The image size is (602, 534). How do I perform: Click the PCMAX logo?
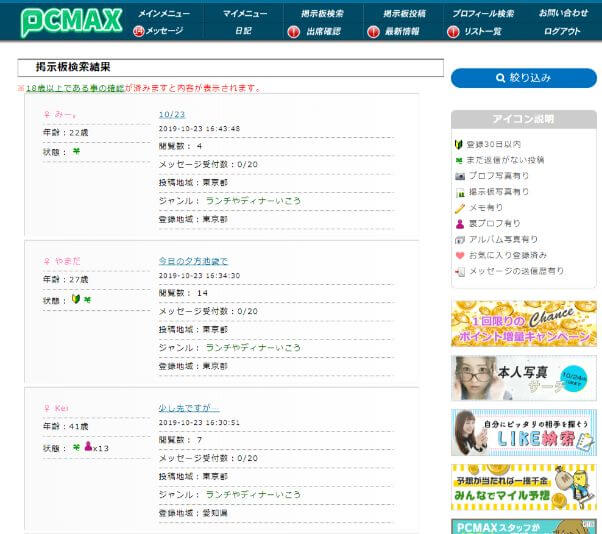(71, 22)
